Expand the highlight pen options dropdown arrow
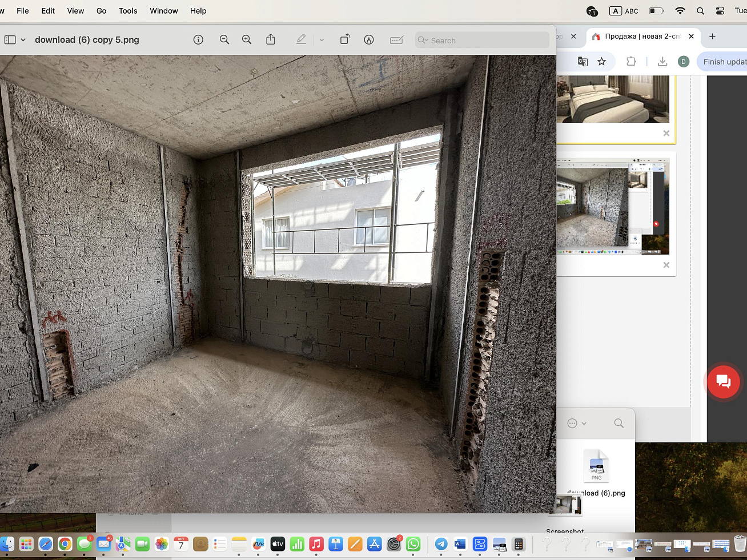 [322, 40]
